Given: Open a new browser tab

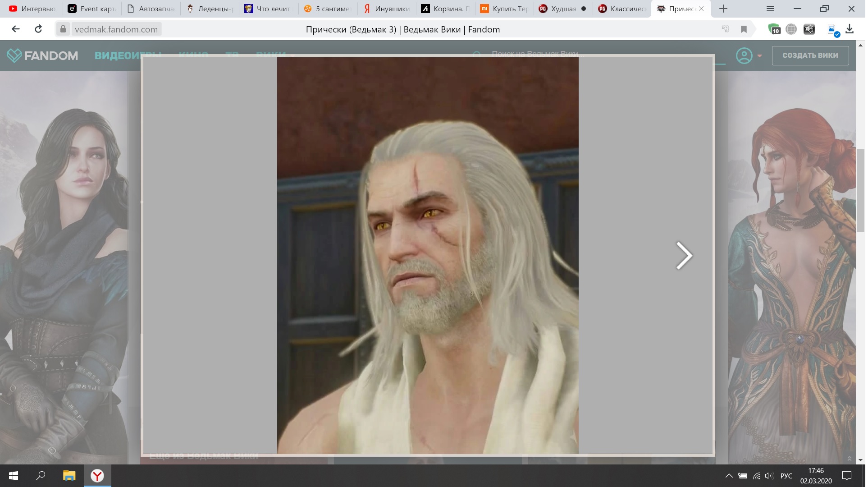Looking at the screenshot, I should 723,9.
